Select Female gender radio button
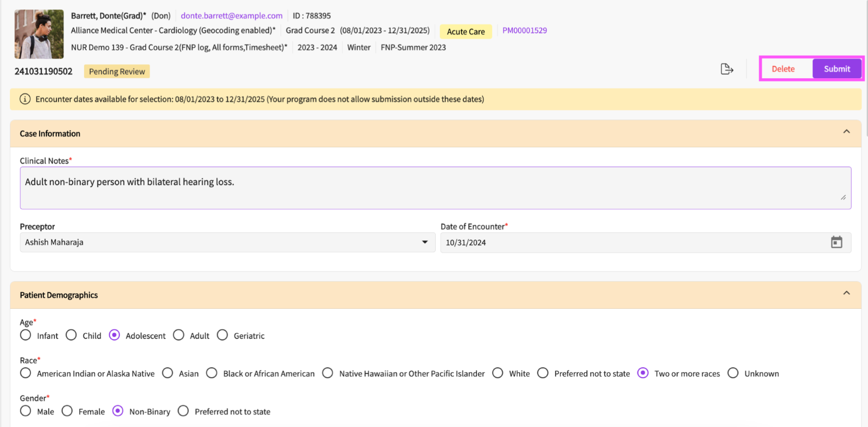The width and height of the screenshot is (868, 427). [x=67, y=411]
